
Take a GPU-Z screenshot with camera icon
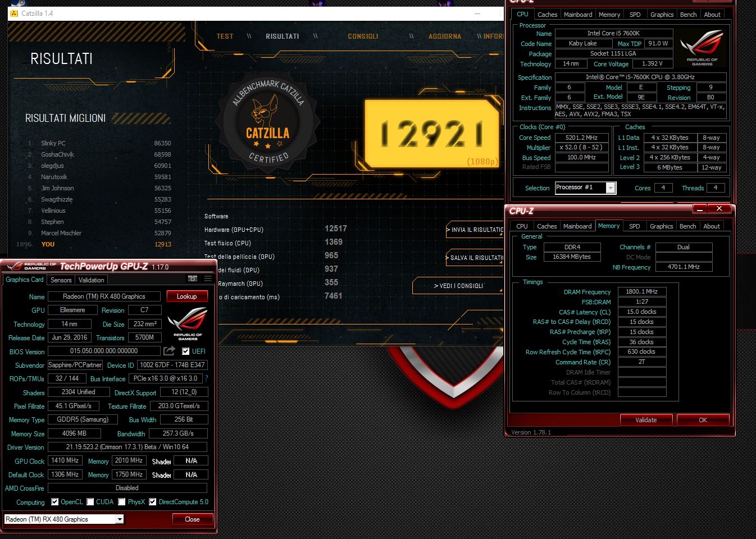tap(192, 278)
